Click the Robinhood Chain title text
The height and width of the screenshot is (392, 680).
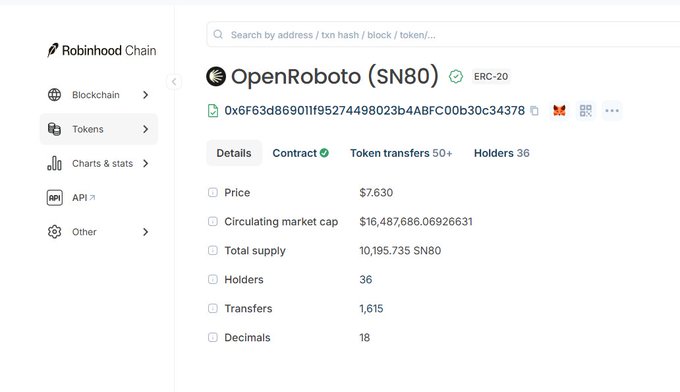click(109, 50)
